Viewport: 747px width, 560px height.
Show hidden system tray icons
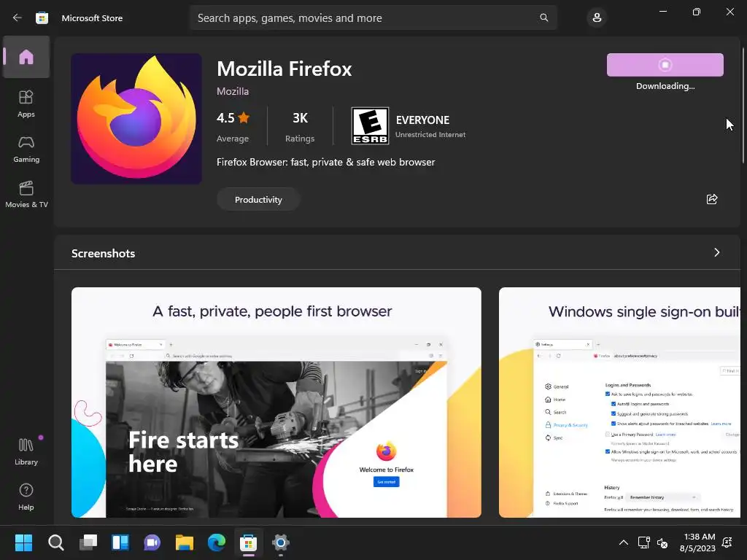tap(623, 542)
